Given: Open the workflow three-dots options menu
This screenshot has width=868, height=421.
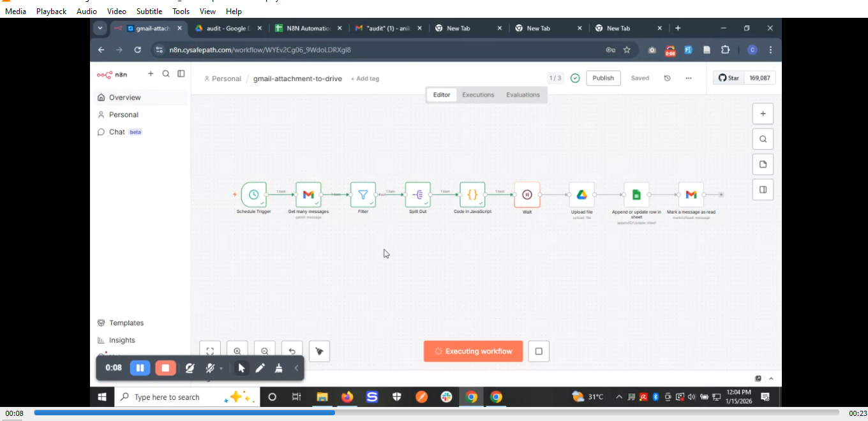Looking at the screenshot, I should 688,78.
